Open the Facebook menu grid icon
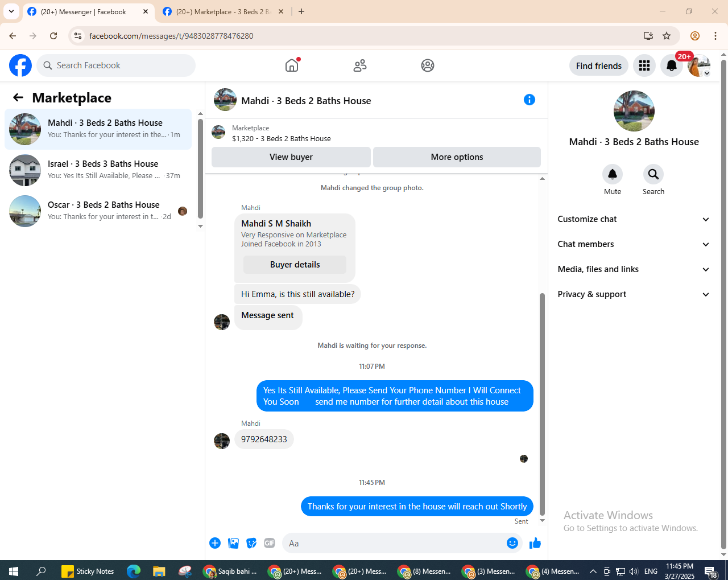Screen dimensions: 728x580 [x=644, y=65]
